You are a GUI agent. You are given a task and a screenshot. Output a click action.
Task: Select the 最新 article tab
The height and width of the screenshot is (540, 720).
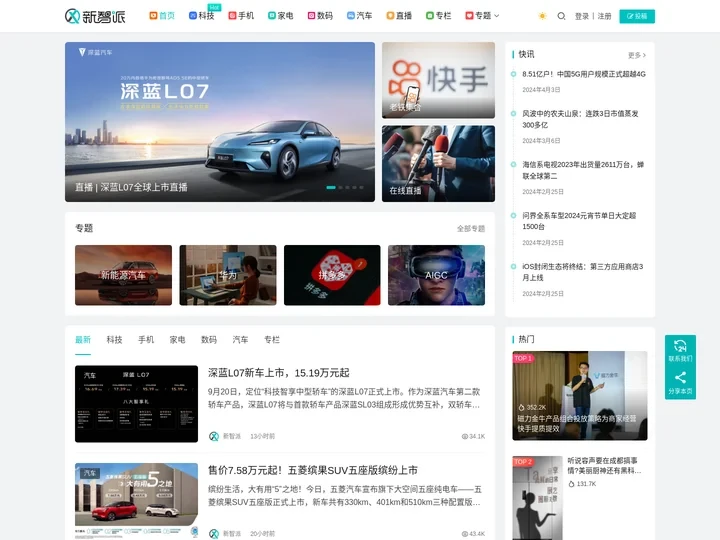click(x=83, y=340)
